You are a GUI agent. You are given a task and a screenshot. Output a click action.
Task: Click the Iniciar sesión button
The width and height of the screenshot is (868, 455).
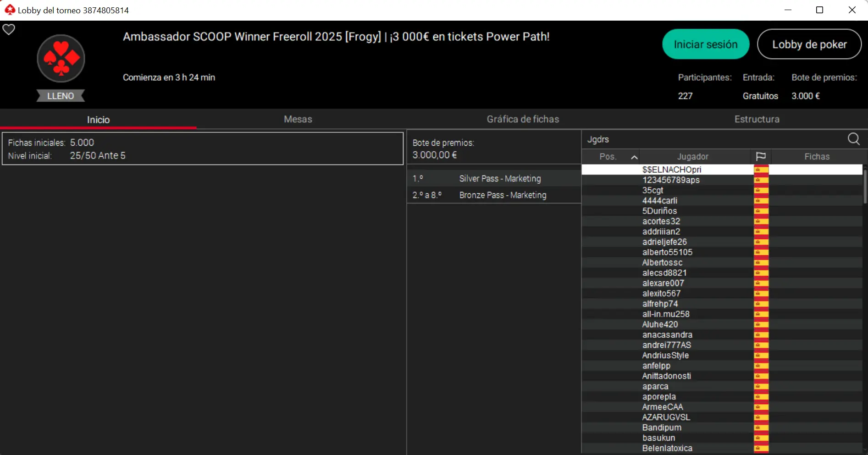pyautogui.click(x=706, y=44)
